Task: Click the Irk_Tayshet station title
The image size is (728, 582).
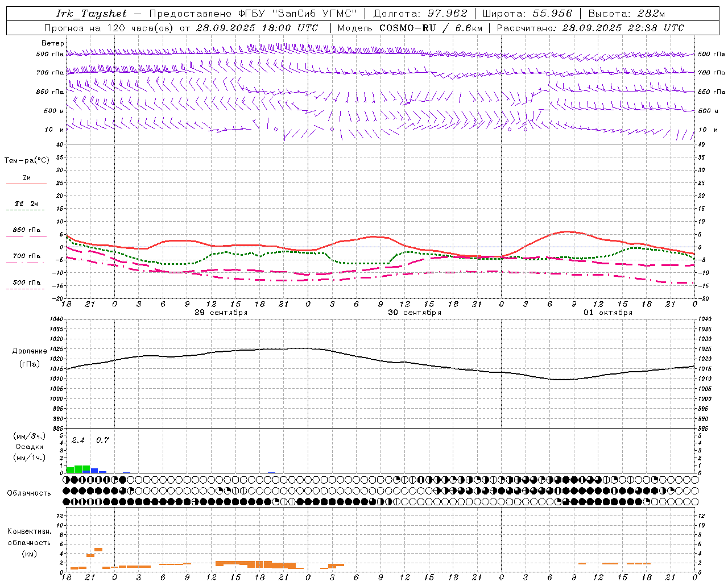Action: (x=92, y=14)
